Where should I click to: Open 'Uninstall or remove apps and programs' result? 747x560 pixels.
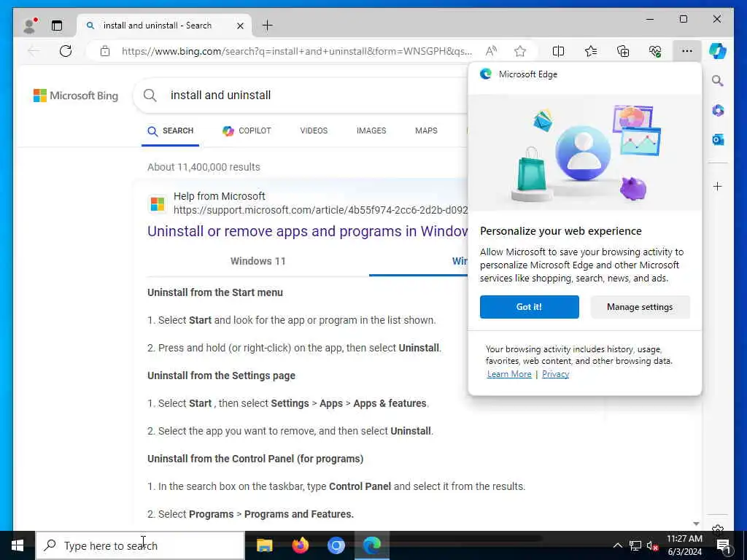[307, 231]
